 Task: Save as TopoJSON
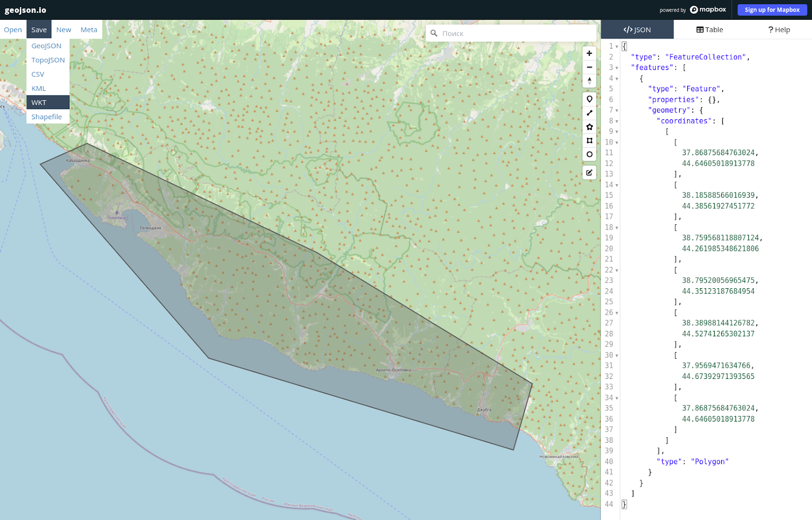click(x=48, y=60)
